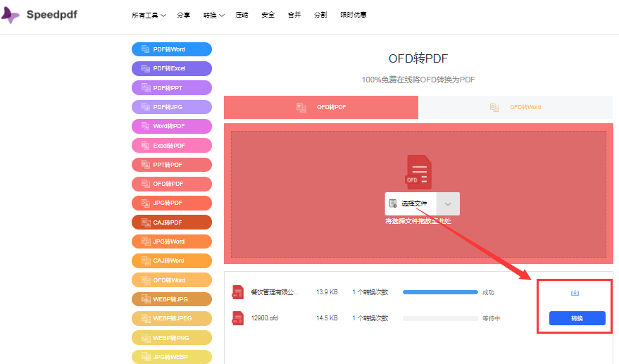
Task: Click the OFD转PDF page heading
Action: pos(418,58)
